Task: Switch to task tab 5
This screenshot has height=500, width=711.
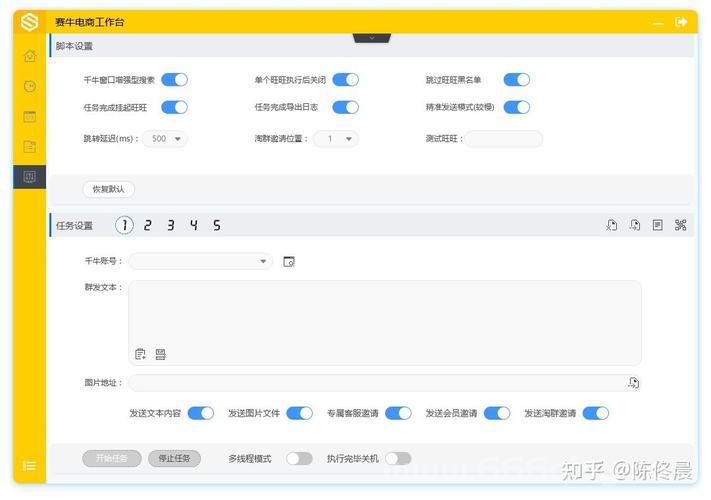Action: coord(217,225)
